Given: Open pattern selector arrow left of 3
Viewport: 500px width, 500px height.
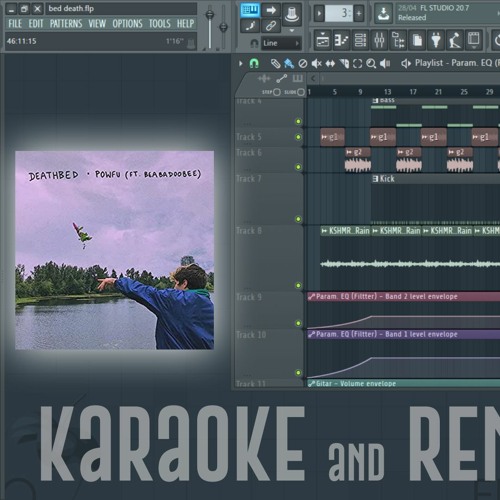Looking at the screenshot, I should (x=319, y=14).
